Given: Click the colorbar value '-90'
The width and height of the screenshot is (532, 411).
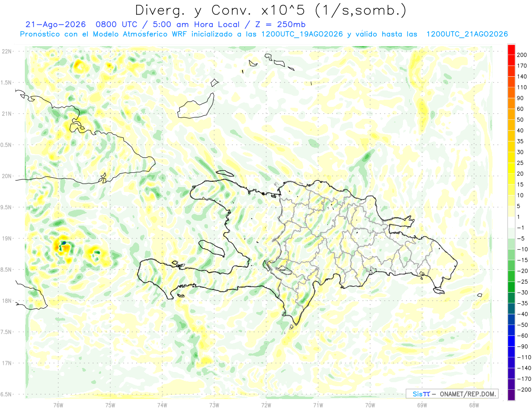Looking at the screenshot, I should pos(522,346).
